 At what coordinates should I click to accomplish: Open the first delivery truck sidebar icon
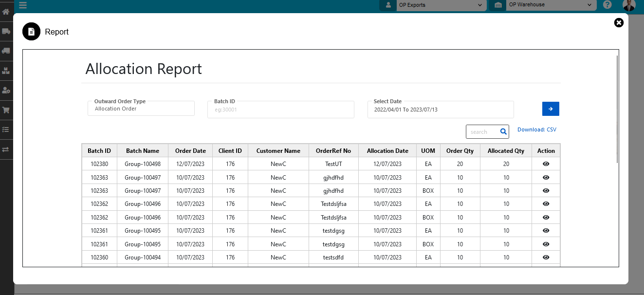6,31
